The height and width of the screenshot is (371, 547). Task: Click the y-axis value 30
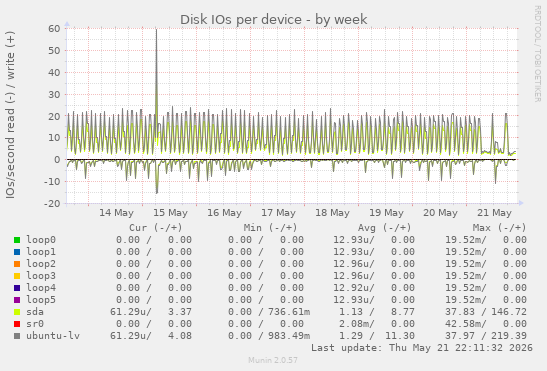click(x=54, y=94)
